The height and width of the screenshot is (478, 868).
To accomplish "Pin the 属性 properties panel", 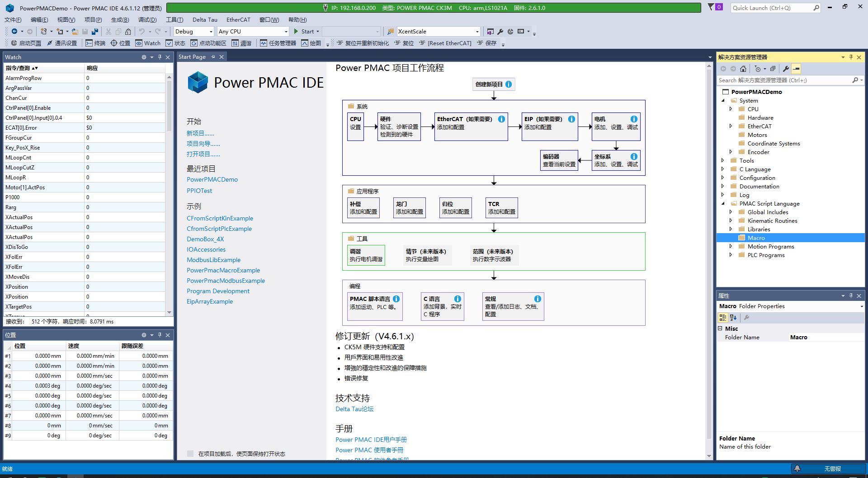I will (851, 295).
